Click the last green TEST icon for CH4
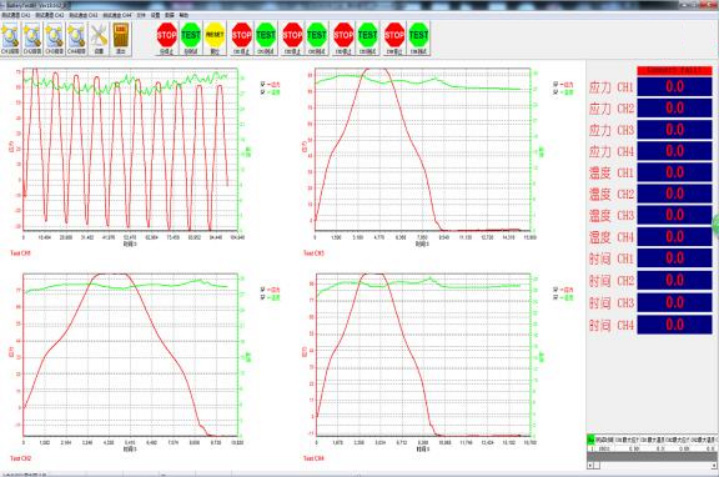 (419, 37)
